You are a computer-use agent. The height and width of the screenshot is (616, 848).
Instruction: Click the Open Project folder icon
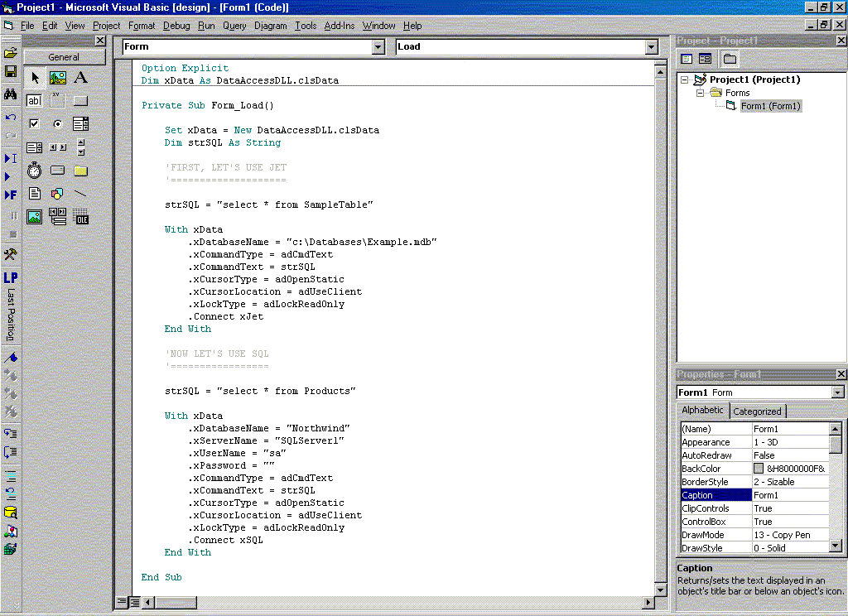[x=10, y=53]
